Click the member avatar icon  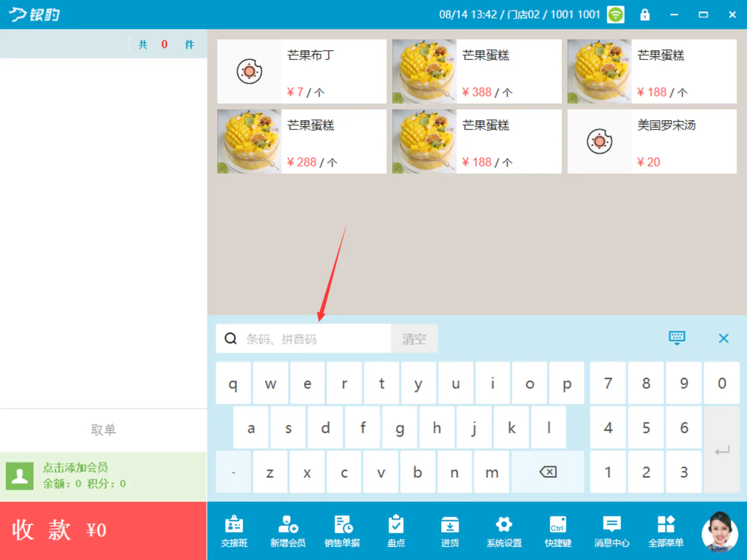point(20,476)
